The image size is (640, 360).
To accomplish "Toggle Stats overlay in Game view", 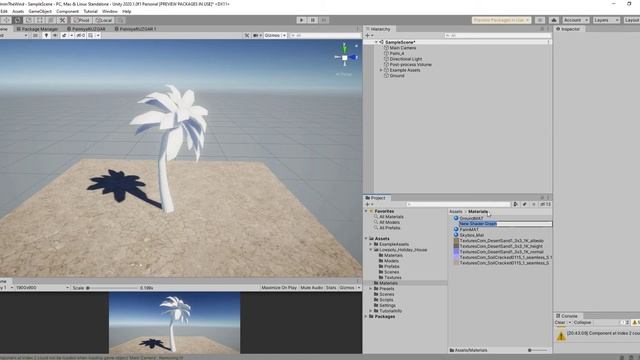I will point(331,288).
